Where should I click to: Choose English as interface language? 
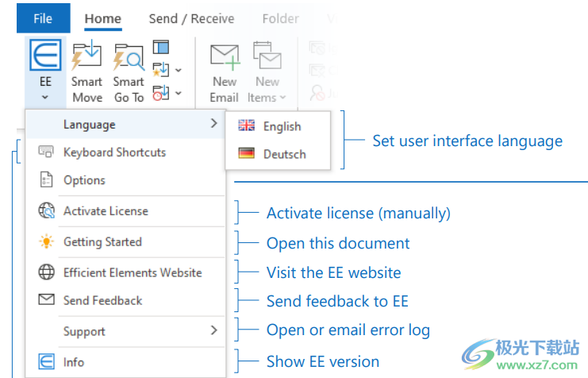click(278, 126)
